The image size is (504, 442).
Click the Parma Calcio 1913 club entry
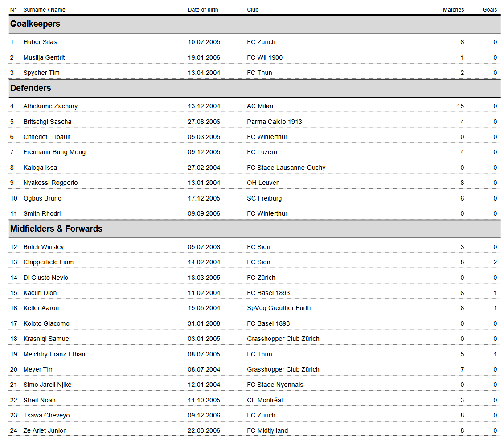[275, 122]
